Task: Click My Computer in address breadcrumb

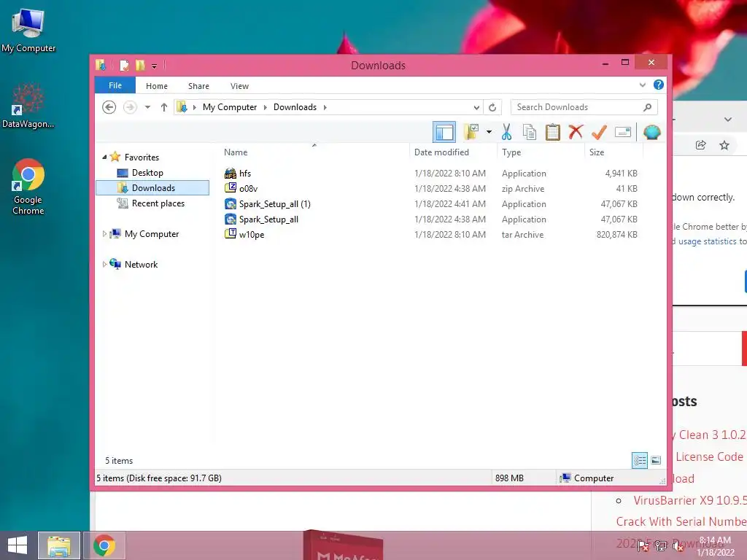Action: click(x=230, y=107)
